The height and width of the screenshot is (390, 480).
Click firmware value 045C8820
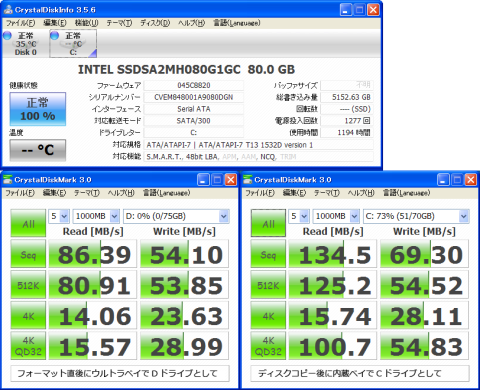pyautogui.click(x=194, y=85)
